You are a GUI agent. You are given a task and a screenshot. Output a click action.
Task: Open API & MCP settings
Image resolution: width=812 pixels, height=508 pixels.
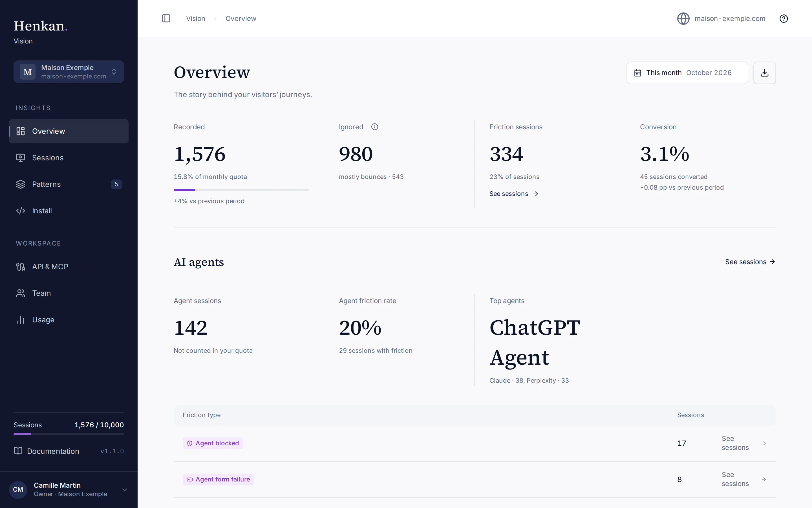(x=69, y=266)
